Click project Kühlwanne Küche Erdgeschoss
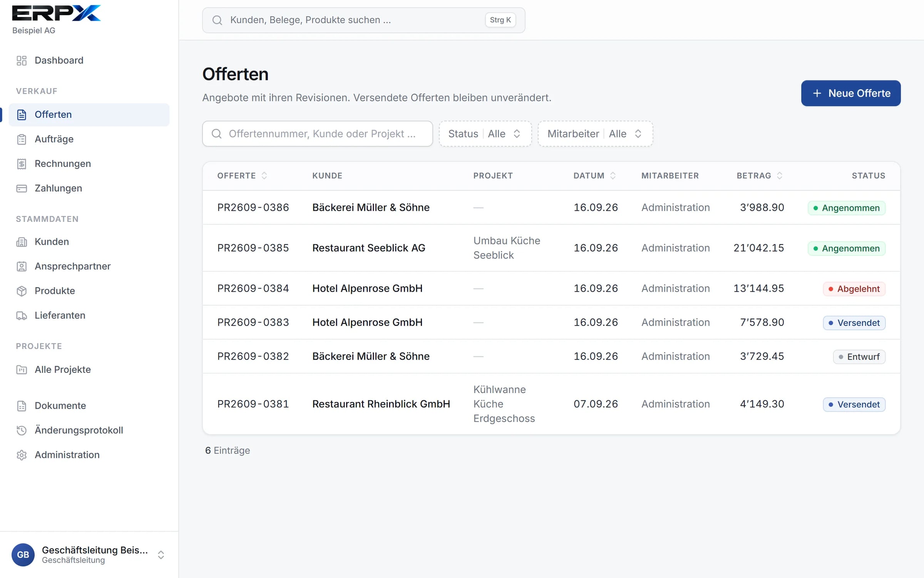The image size is (924, 578). coord(504,404)
